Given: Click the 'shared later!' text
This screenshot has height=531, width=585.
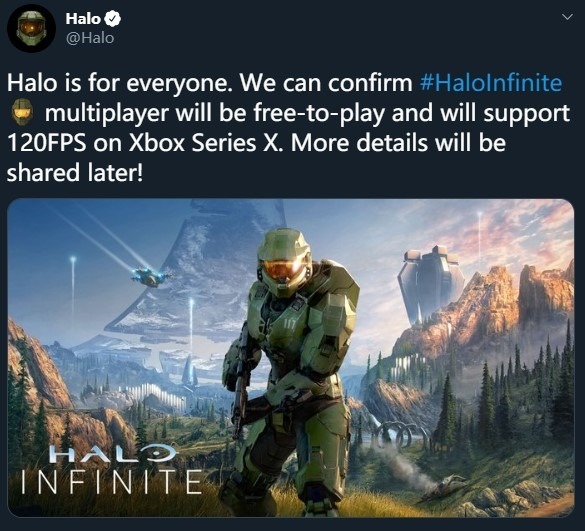Looking at the screenshot, I should [75, 173].
